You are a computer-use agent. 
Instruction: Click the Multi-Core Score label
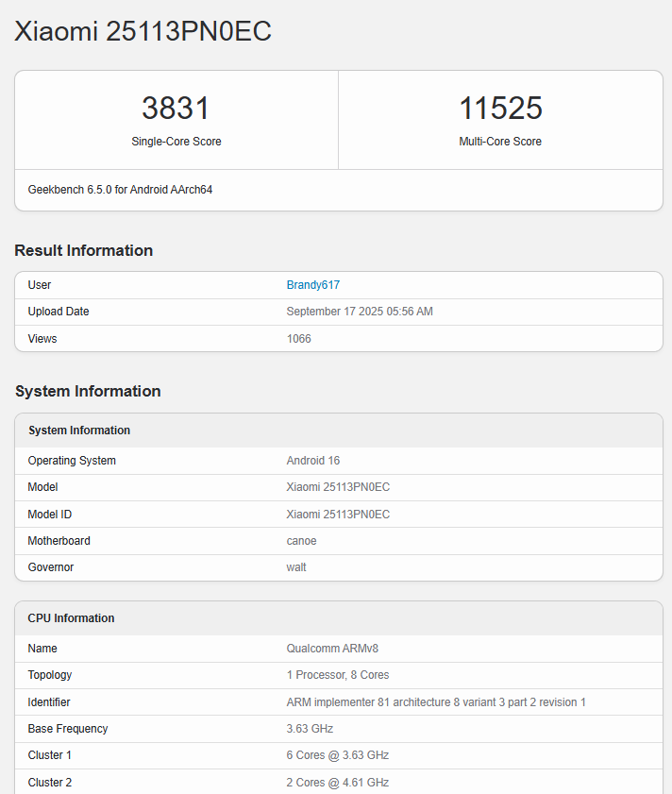pyautogui.click(x=500, y=142)
